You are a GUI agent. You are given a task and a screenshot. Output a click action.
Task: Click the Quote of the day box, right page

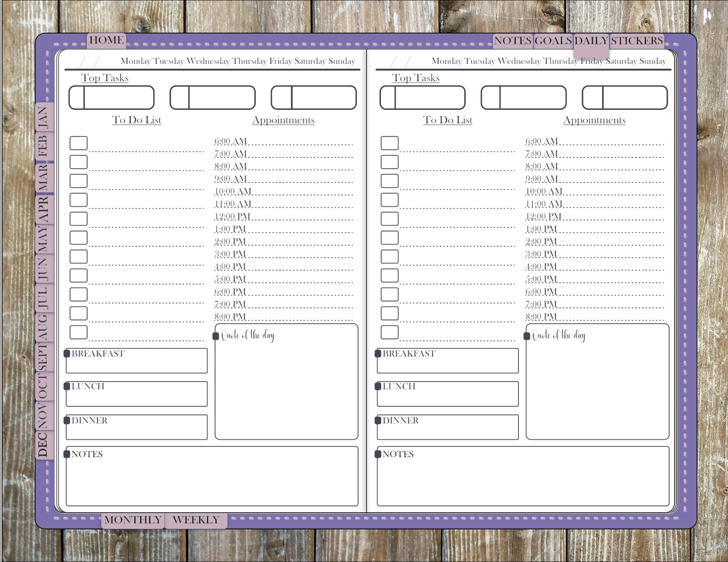click(x=597, y=382)
